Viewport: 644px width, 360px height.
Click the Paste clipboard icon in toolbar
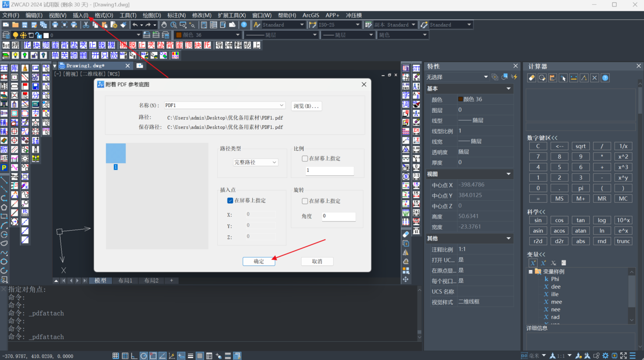tap(105, 25)
